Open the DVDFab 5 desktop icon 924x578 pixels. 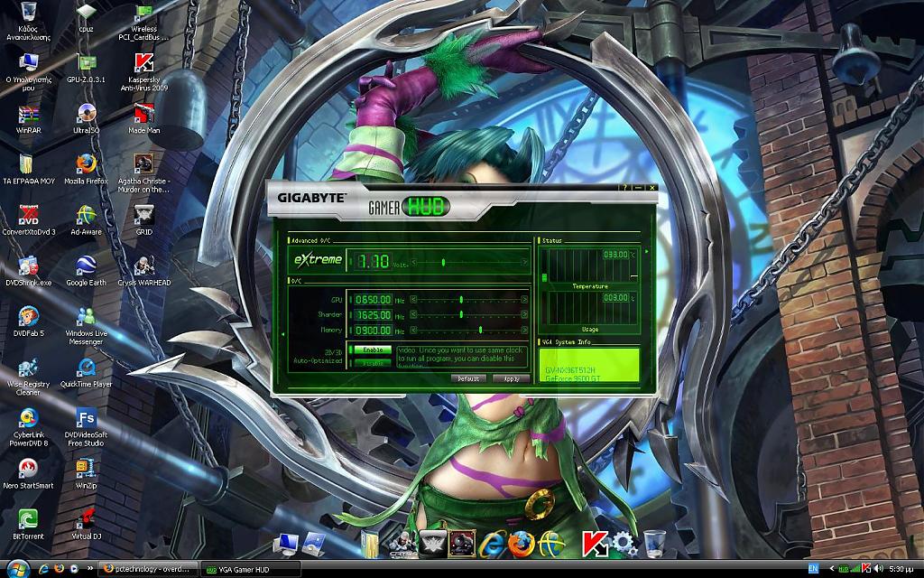point(28,322)
